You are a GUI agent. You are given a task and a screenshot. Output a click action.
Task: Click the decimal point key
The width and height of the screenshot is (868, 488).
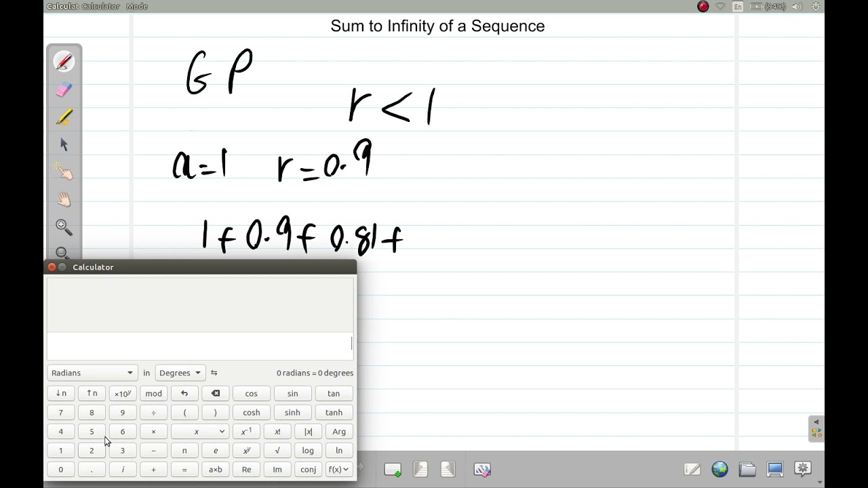tap(92, 469)
